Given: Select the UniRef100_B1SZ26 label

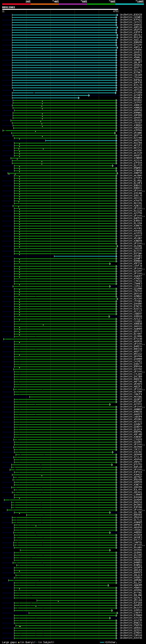Looking at the screenshot, I should (131, 211).
